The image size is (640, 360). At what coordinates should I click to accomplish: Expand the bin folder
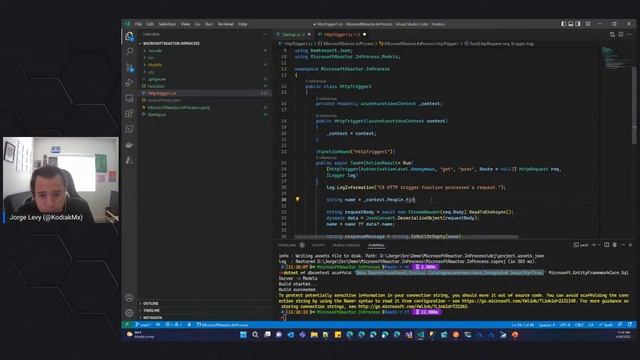pos(151,58)
